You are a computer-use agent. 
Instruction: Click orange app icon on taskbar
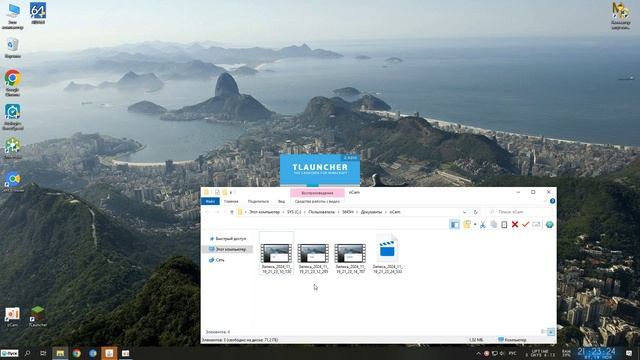pyautogui.click(x=109, y=353)
